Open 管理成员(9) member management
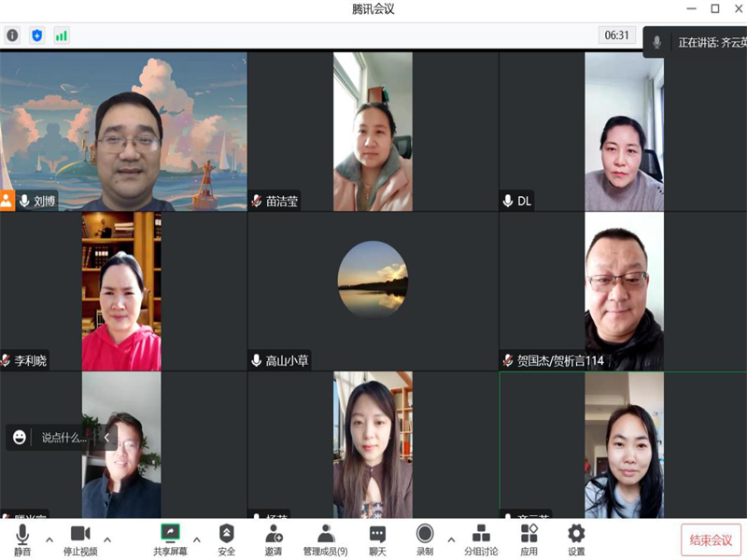Screen dimensions: 747x560 tap(325, 539)
